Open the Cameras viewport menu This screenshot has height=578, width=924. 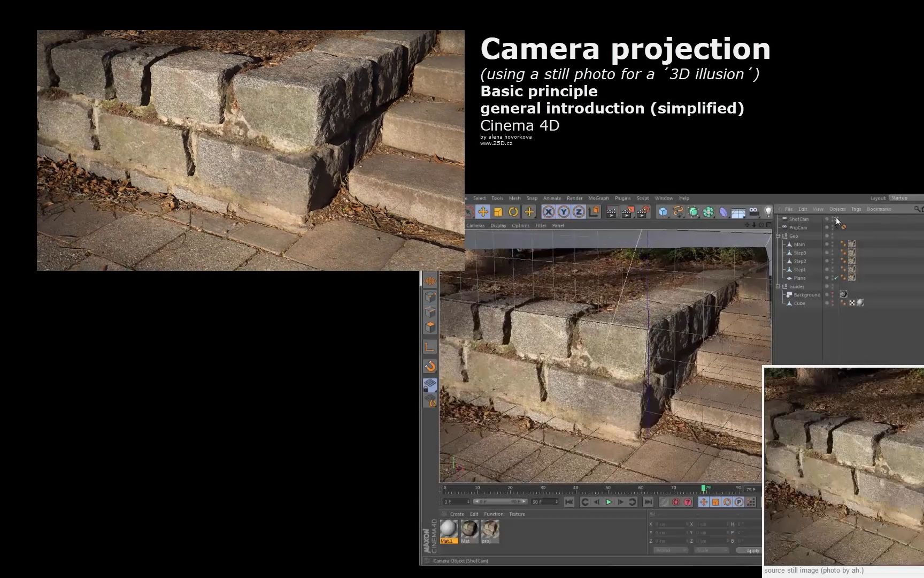click(x=475, y=225)
